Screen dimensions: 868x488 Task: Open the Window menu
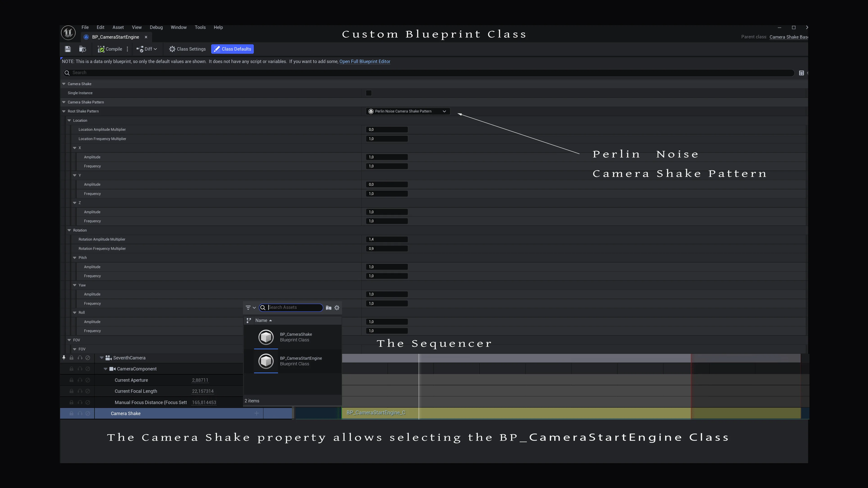pos(179,27)
